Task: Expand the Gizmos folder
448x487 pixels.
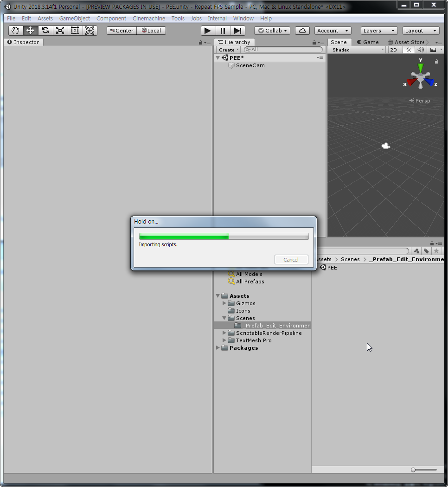Action: click(224, 303)
